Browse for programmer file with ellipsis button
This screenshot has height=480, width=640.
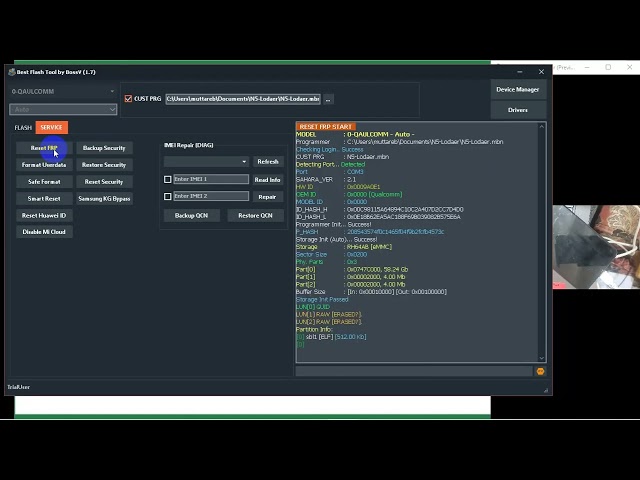pyautogui.click(x=328, y=99)
